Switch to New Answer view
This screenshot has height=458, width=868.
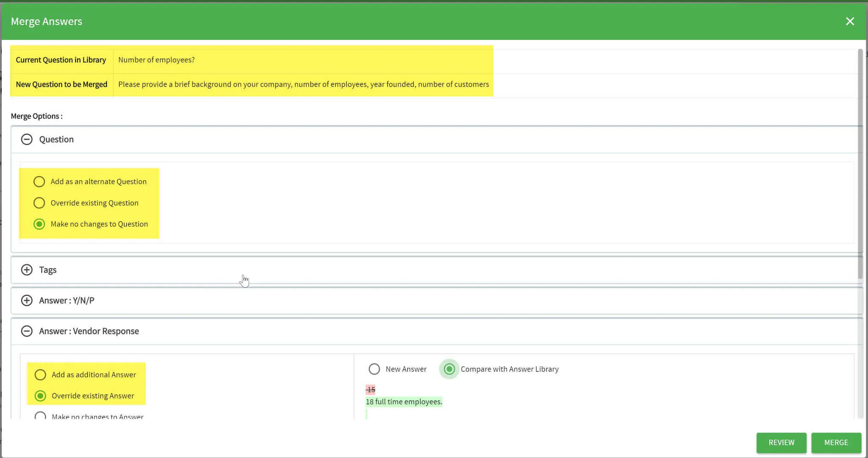[x=374, y=369]
